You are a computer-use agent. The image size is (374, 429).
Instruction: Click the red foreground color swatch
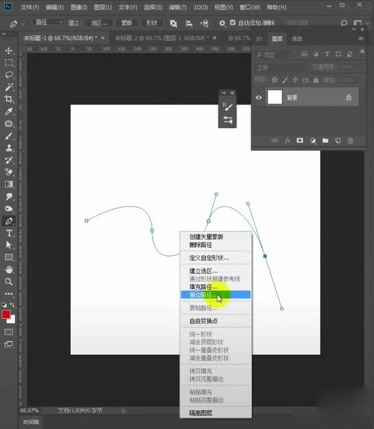6,314
